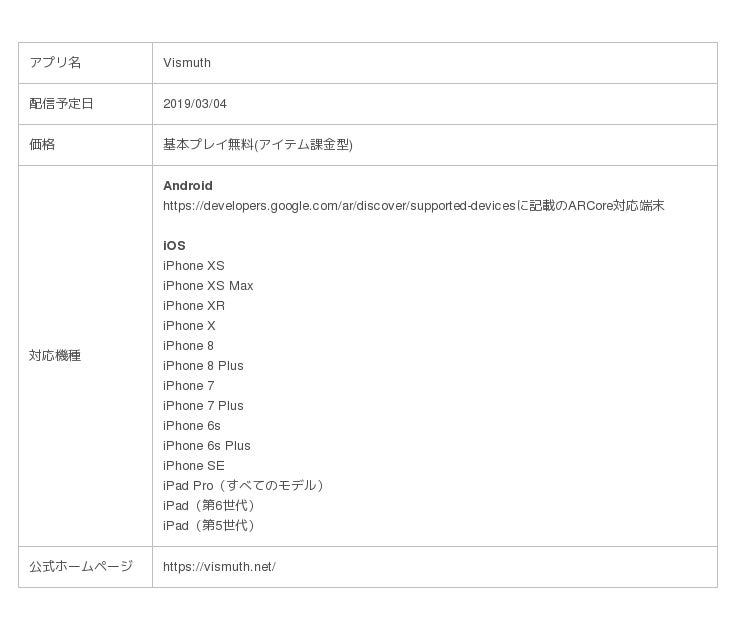Click the https://vismuth.net/ homepage link
Screen dimensions: 740x628
(x=219, y=567)
